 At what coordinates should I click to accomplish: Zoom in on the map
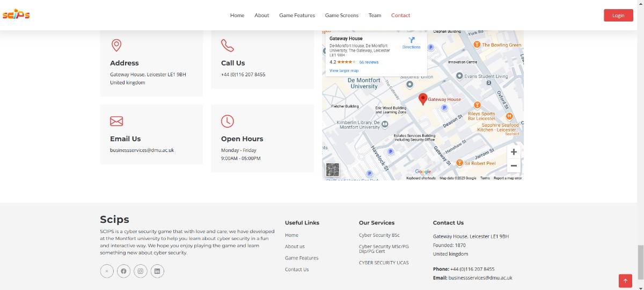pos(514,152)
